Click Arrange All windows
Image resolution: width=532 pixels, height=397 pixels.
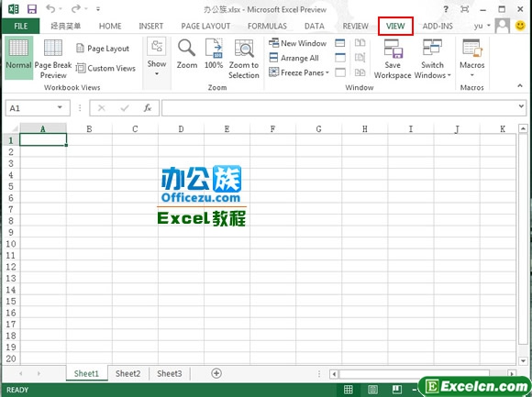tap(294, 58)
